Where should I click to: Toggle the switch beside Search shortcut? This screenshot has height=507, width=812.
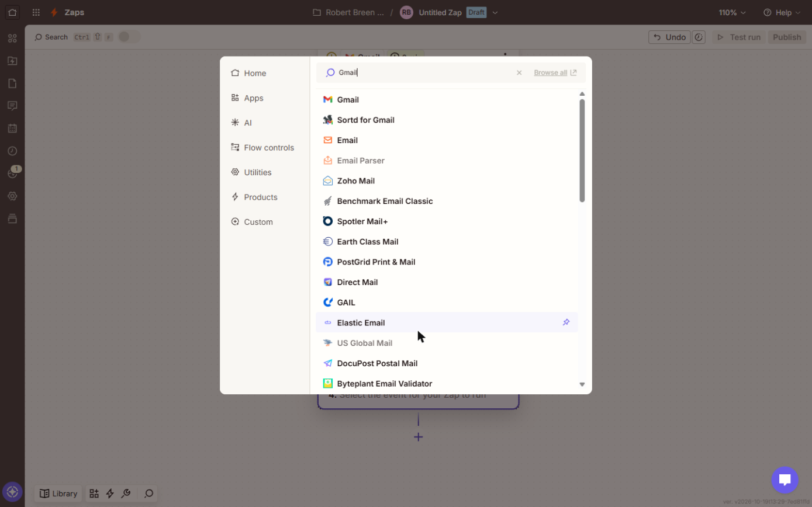129,37
